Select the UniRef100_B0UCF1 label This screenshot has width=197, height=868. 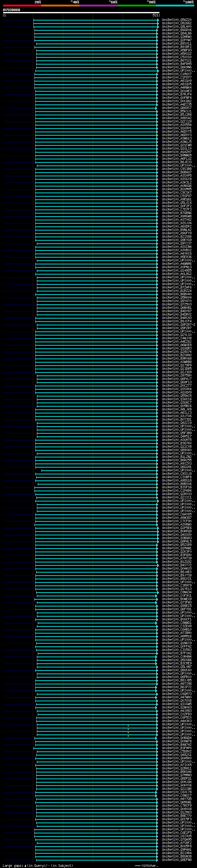pyautogui.click(x=177, y=619)
